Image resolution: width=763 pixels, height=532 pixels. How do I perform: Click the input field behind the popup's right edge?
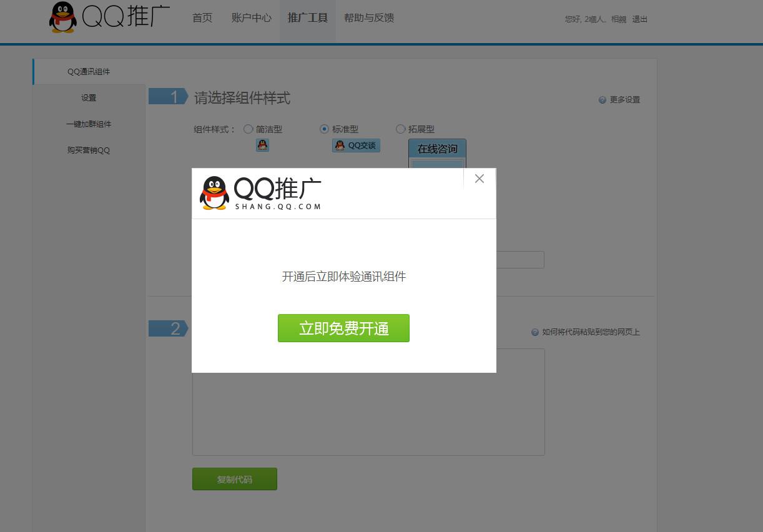tap(520, 260)
